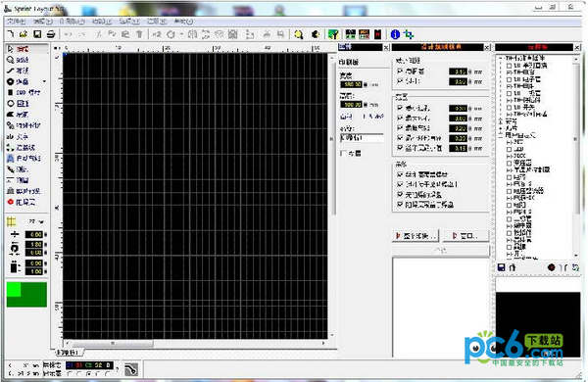Open the grid size dropdown beside the yellow grid icon
This screenshot has height=382, width=588.
click(41, 222)
